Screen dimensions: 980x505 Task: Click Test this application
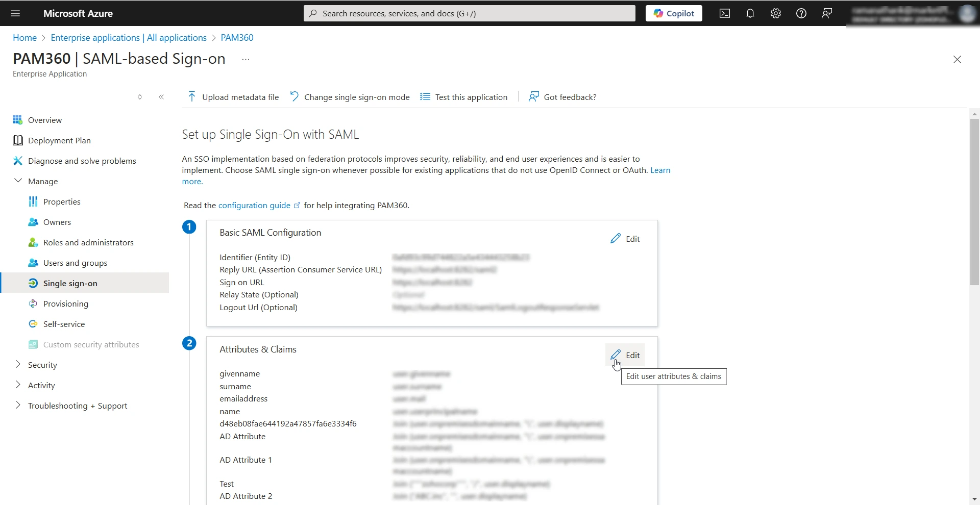471,96
